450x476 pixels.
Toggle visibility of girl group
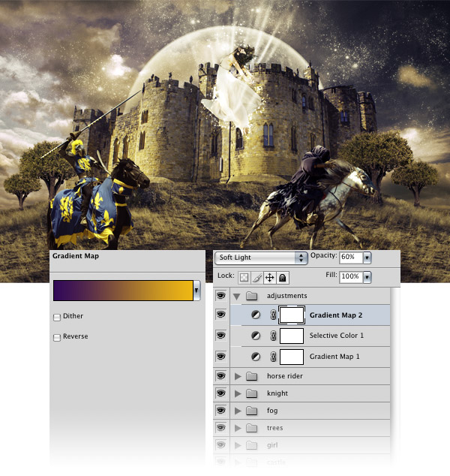(x=220, y=445)
